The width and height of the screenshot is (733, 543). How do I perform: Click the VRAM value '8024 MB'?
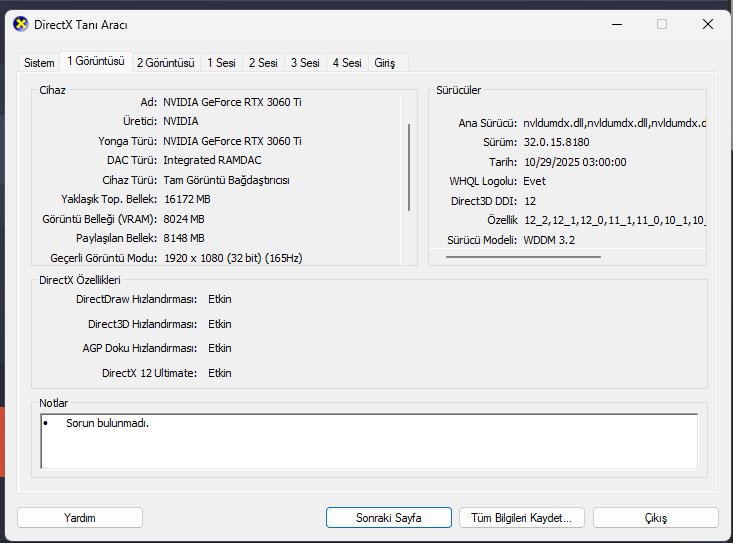(x=184, y=219)
